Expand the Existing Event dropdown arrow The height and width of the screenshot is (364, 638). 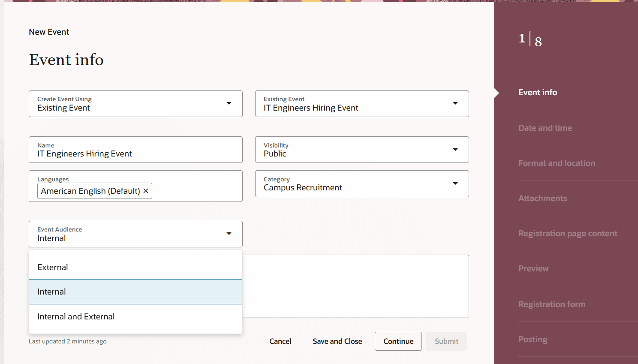(x=455, y=103)
